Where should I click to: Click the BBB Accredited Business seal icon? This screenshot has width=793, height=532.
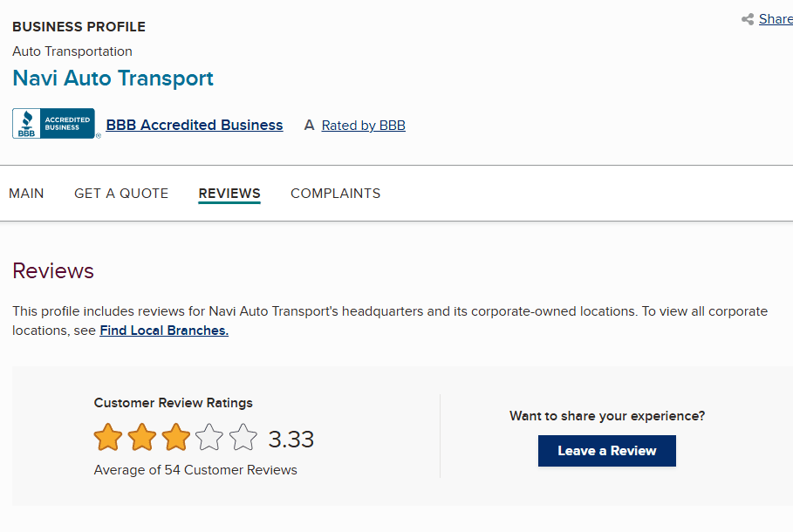tap(53, 124)
